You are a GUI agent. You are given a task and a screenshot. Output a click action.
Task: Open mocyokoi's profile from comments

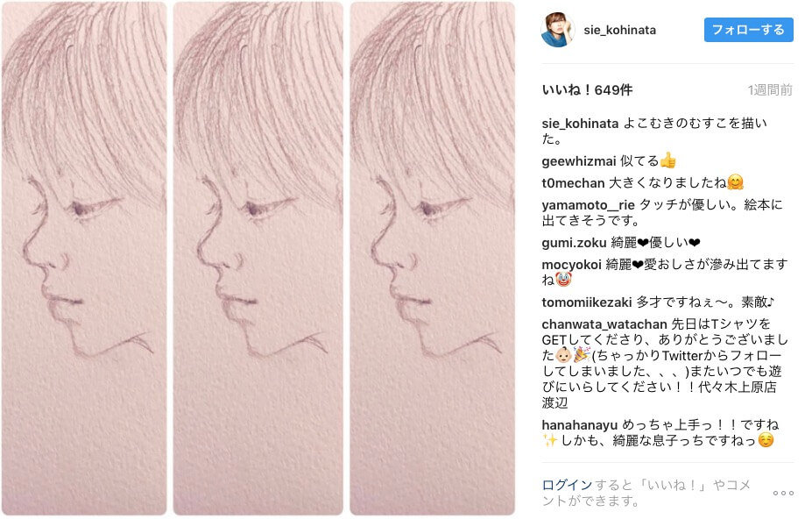[571, 265]
